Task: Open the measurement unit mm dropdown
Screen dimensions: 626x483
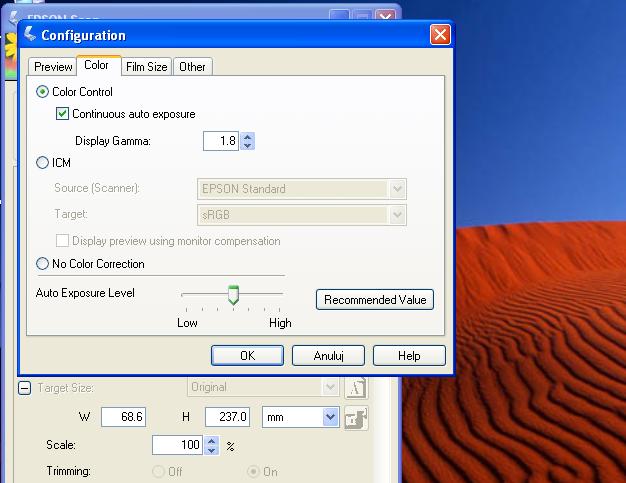Action: pyautogui.click(x=331, y=416)
